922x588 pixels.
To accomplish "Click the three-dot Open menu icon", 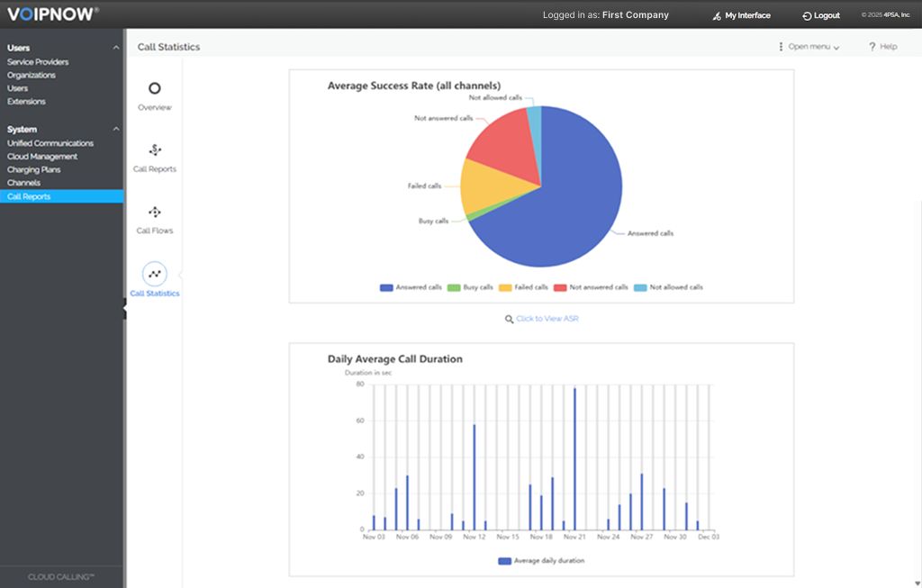I will tap(781, 47).
